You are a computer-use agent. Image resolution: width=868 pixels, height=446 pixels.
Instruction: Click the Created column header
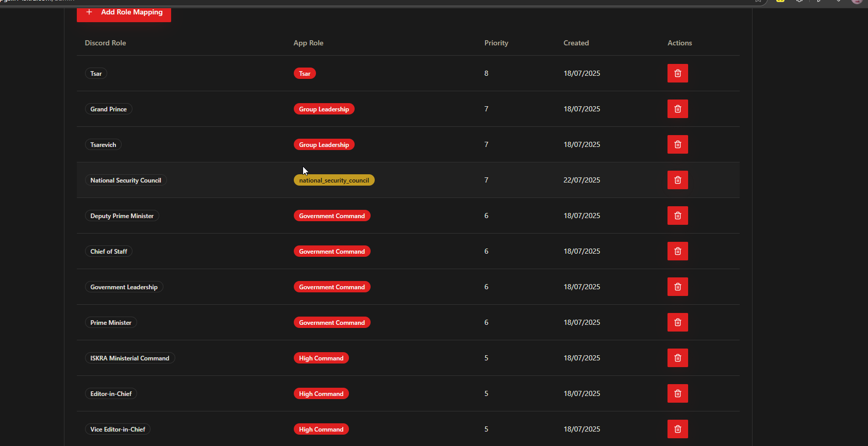coord(576,43)
